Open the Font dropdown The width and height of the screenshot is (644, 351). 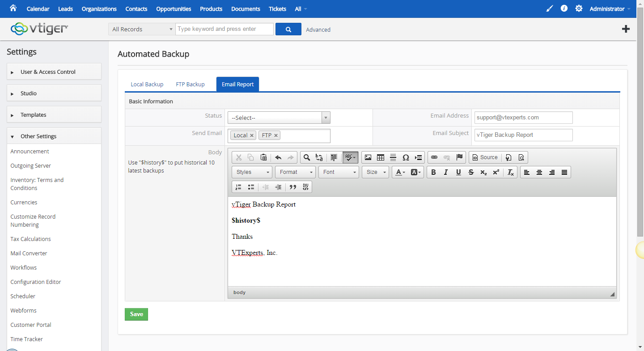point(339,172)
